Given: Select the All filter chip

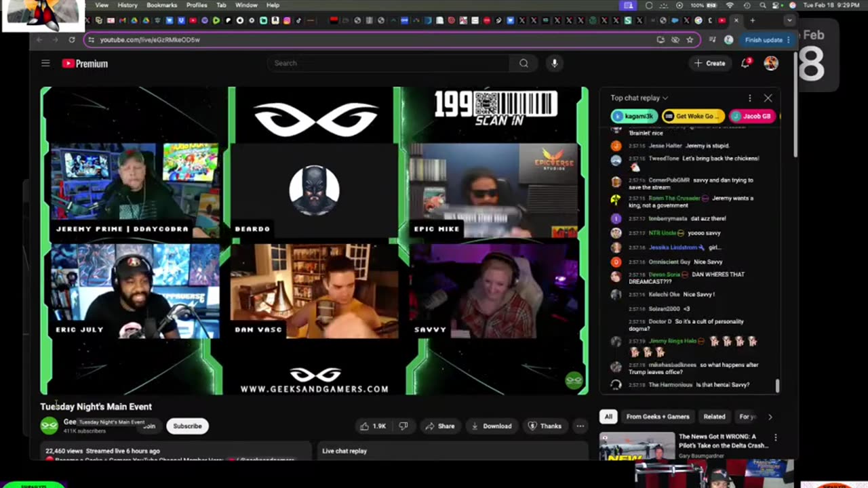Looking at the screenshot, I should 608,417.
